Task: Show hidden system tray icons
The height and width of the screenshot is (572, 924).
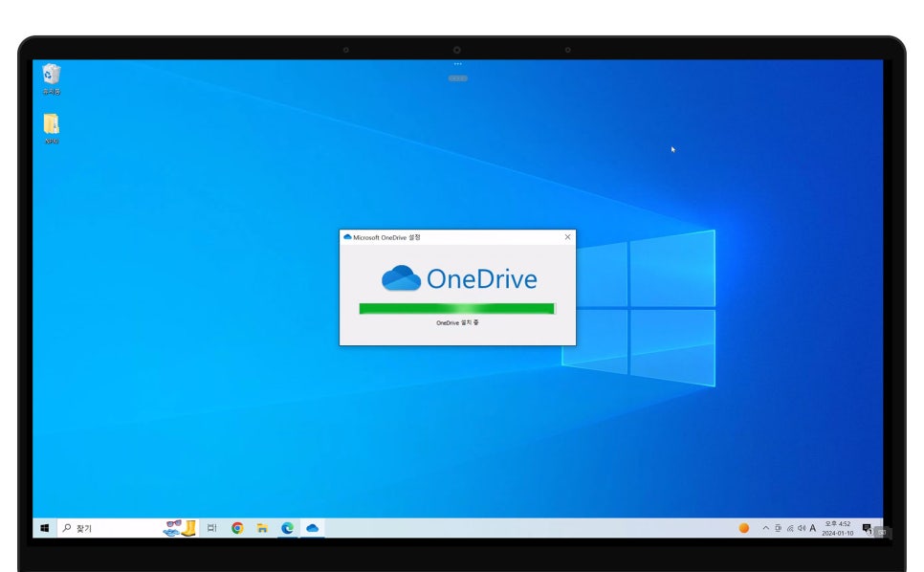Action: click(x=765, y=528)
